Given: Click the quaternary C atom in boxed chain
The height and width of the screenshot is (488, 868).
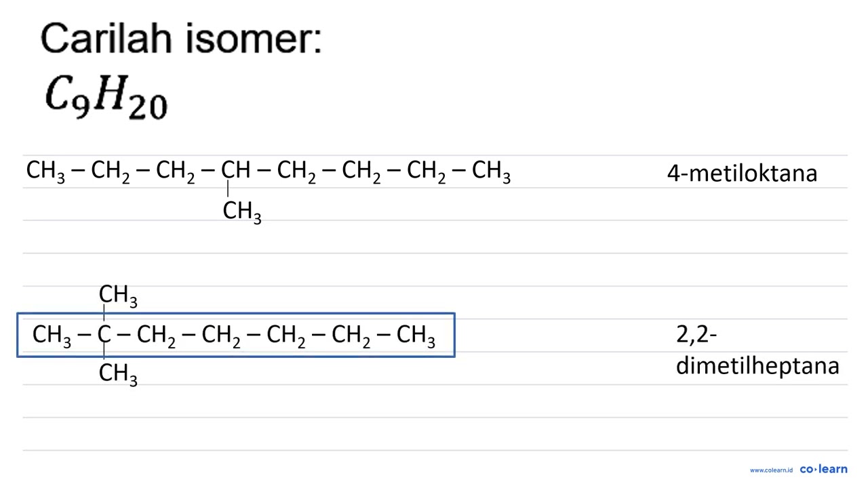Looking at the screenshot, I should click(x=104, y=334).
